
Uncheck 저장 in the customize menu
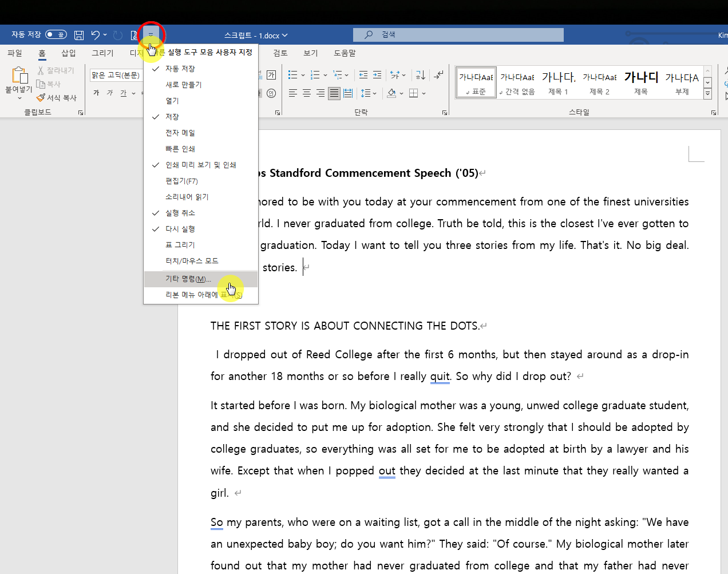click(201, 117)
